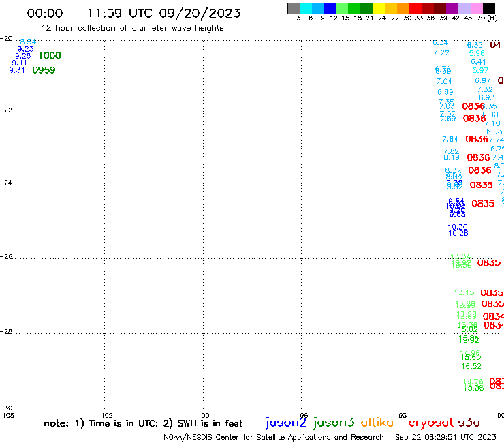
Task: Click the jason2 satellite legend label
Action: click(x=286, y=423)
